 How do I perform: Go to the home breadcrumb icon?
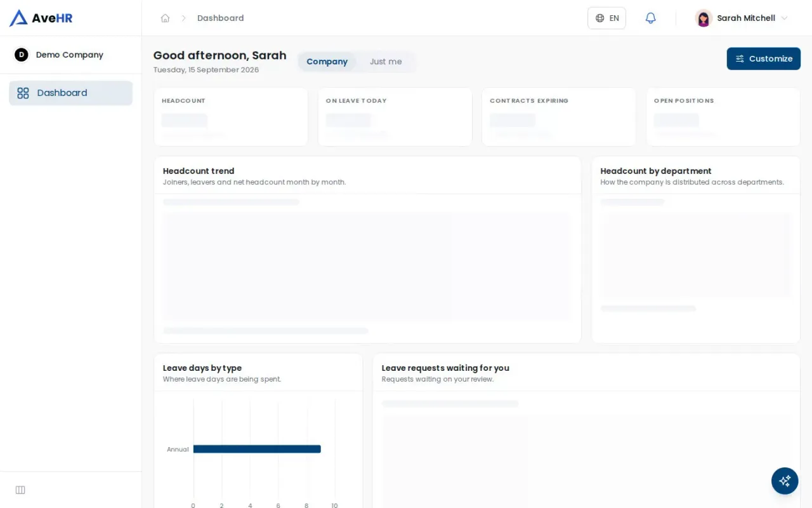point(165,18)
